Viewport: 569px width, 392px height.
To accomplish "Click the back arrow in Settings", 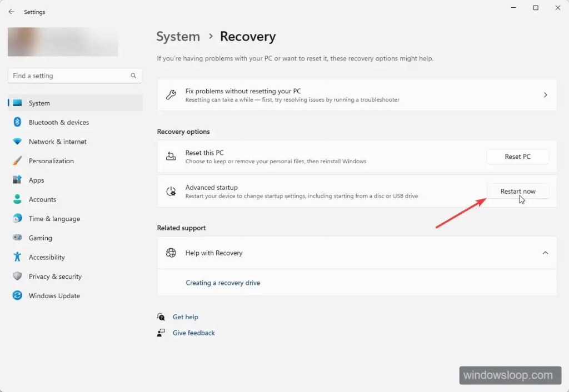I will pos(11,12).
